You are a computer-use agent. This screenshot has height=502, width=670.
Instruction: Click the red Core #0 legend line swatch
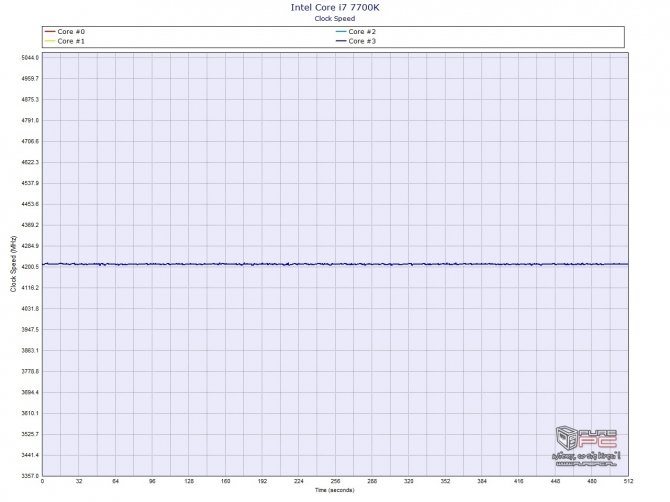[50, 32]
